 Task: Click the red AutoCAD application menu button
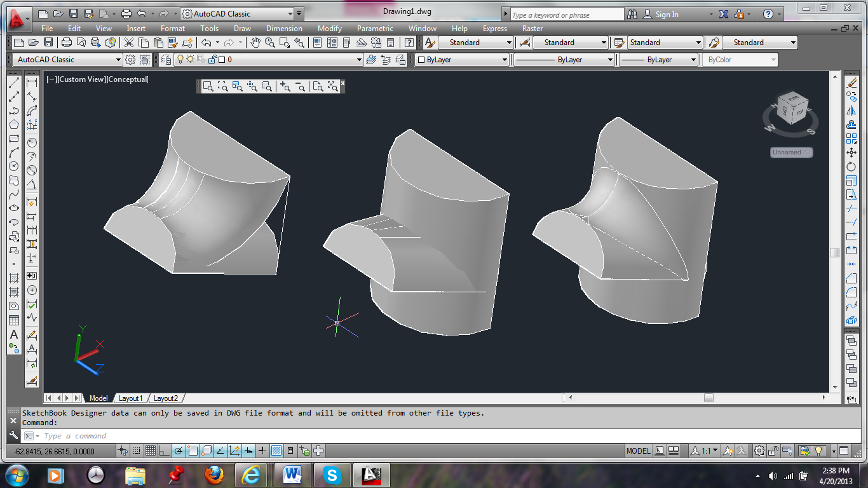20,18
